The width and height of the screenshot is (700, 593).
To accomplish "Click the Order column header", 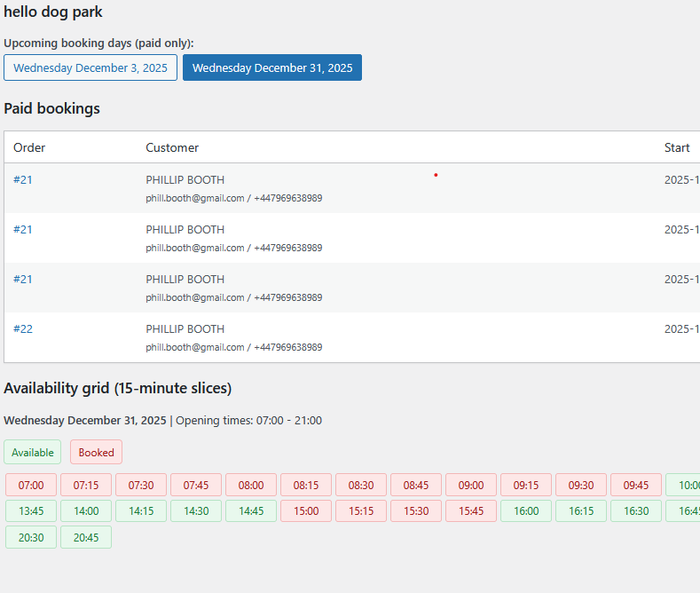I will click(x=29, y=147).
